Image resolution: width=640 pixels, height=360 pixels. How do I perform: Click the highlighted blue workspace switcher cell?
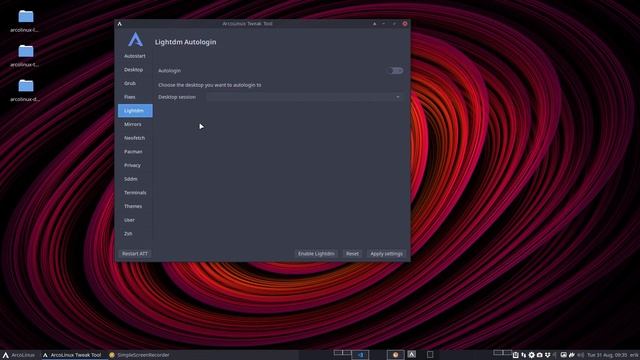360,355
